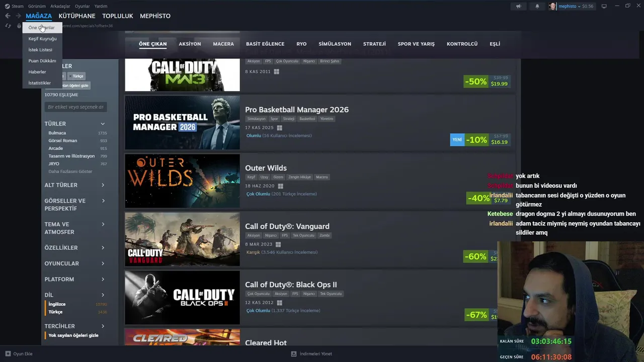Toggle the Görsel Roman genre filter
This screenshot has height=362, width=644.
tap(77, 140)
